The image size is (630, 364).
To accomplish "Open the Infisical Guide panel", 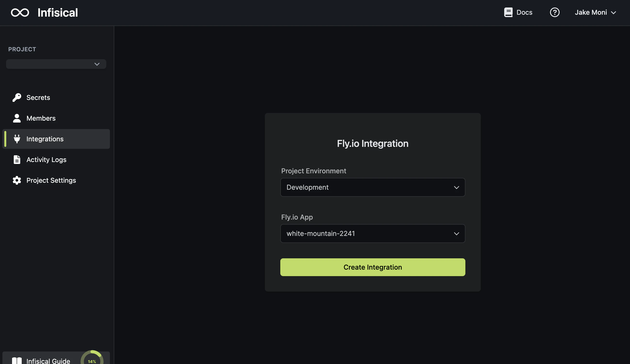I will (56, 358).
